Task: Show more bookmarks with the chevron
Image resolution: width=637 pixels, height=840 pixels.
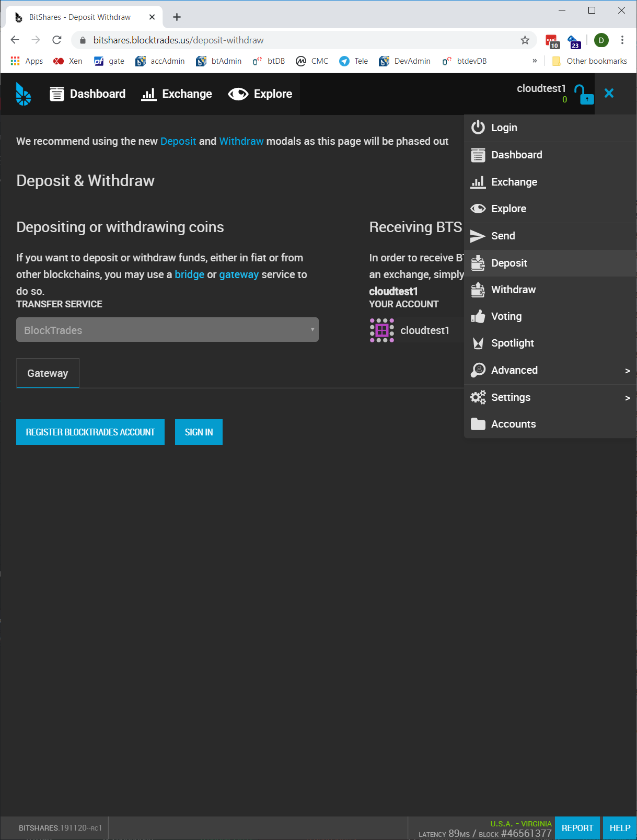Action: 535,61
